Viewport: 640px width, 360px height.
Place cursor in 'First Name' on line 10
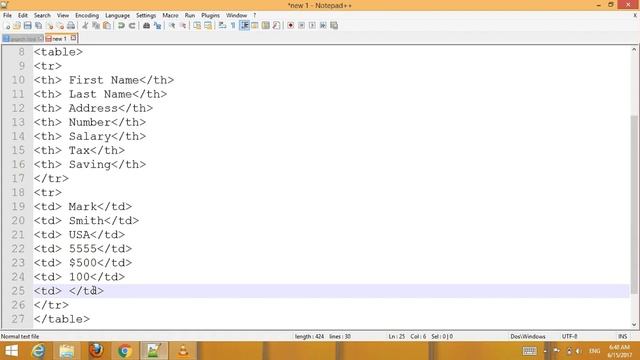[104, 80]
